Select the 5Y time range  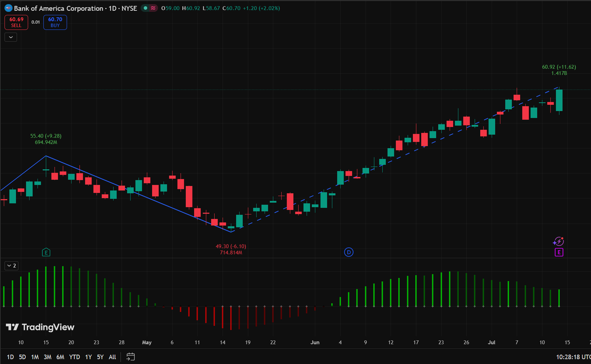click(x=100, y=357)
